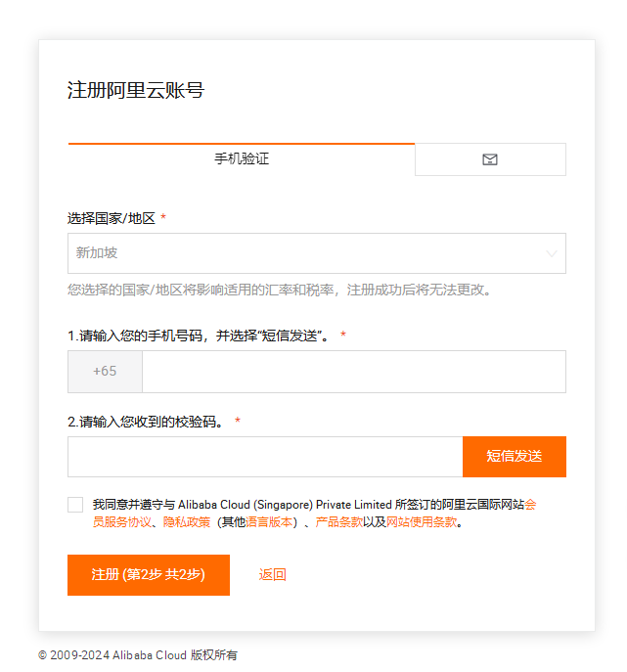Click the +65 country code prefix box
This screenshot has width=627, height=672.
click(x=105, y=372)
